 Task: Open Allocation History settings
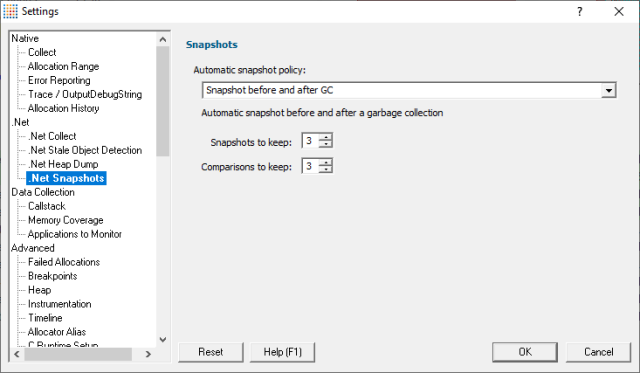[63, 108]
